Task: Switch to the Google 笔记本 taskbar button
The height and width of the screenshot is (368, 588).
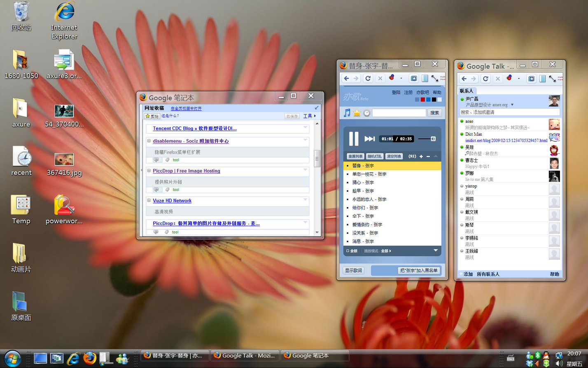Action: pos(315,356)
